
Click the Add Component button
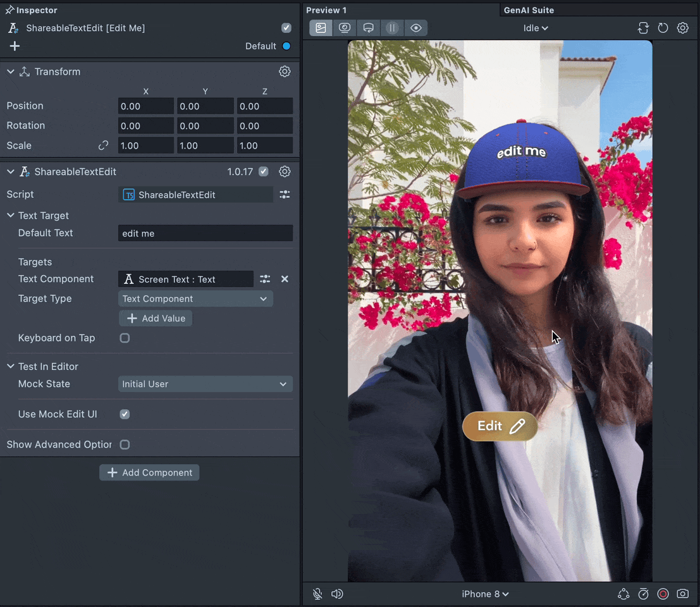coord(149,472)
